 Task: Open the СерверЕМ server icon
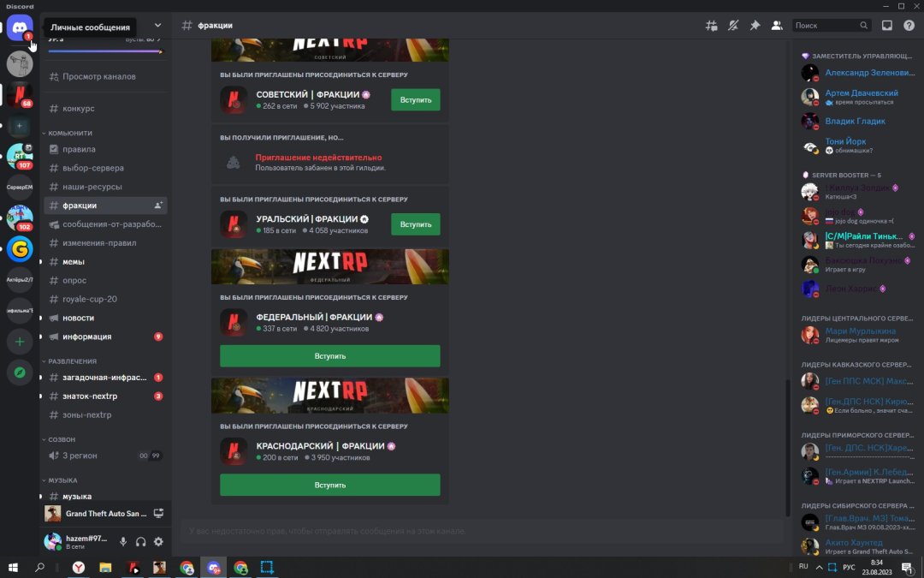[20, 187]
